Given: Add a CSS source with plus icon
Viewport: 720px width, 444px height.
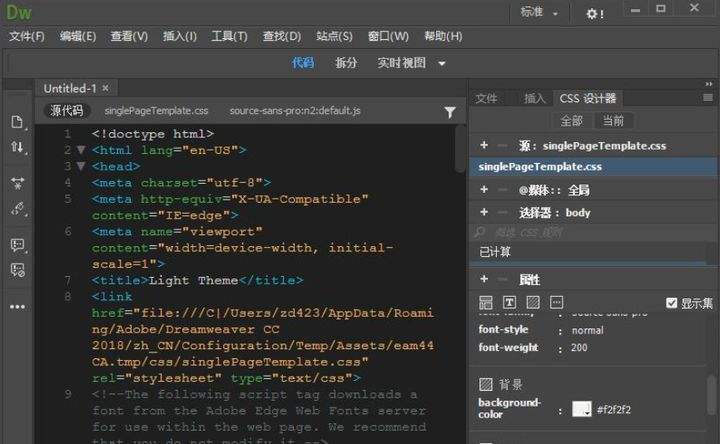Looking at the screenshot, I should [x=484, y=145].
